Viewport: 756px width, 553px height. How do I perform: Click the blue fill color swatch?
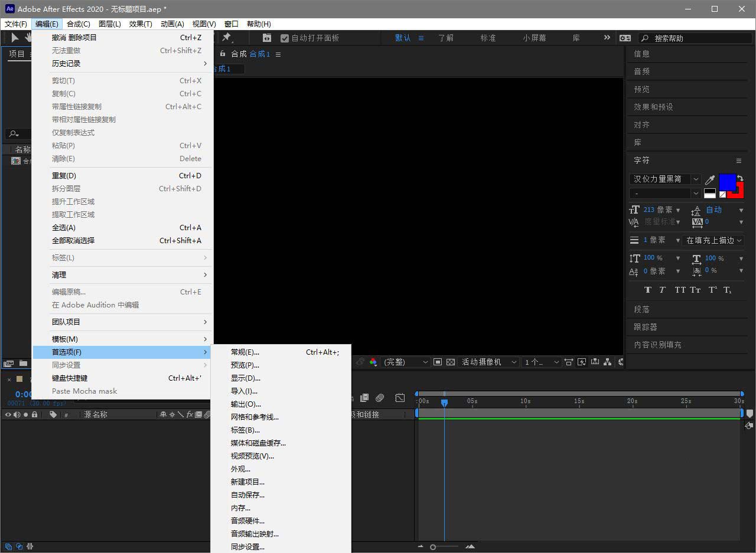coord(726,182)
